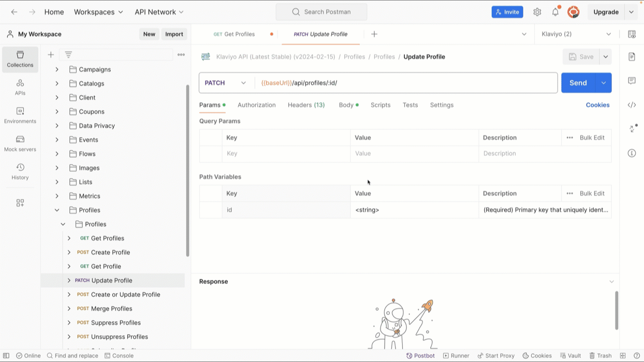Switch to the Scripts tab
The image size is (644, 362).
click(380, 105)
